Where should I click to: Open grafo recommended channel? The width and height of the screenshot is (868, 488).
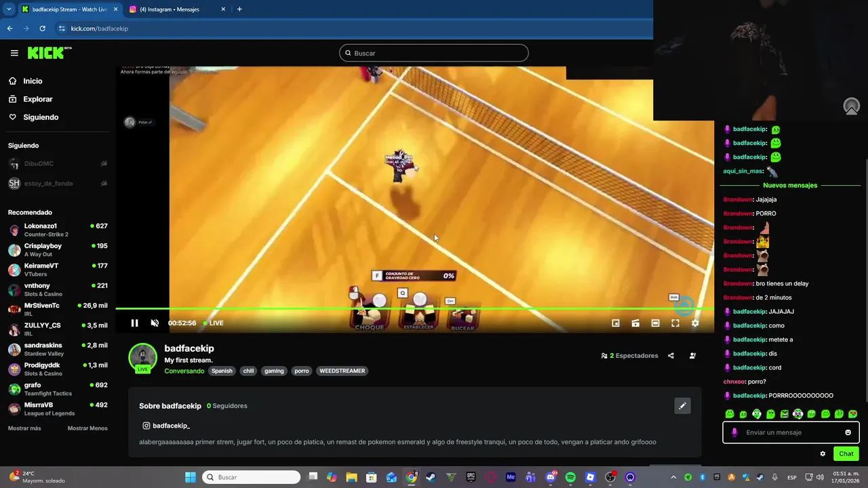(x=58, y=389)
